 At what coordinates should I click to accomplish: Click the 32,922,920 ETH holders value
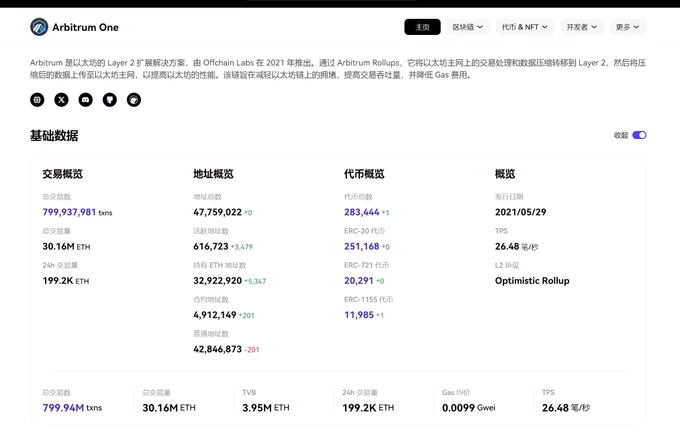tap(217, 280)
